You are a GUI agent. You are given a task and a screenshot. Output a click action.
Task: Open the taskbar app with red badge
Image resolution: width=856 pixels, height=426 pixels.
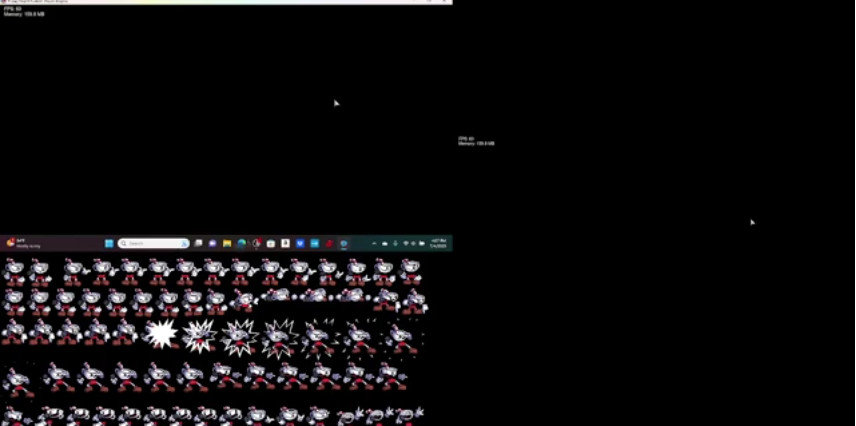click(x=256, y=244)
